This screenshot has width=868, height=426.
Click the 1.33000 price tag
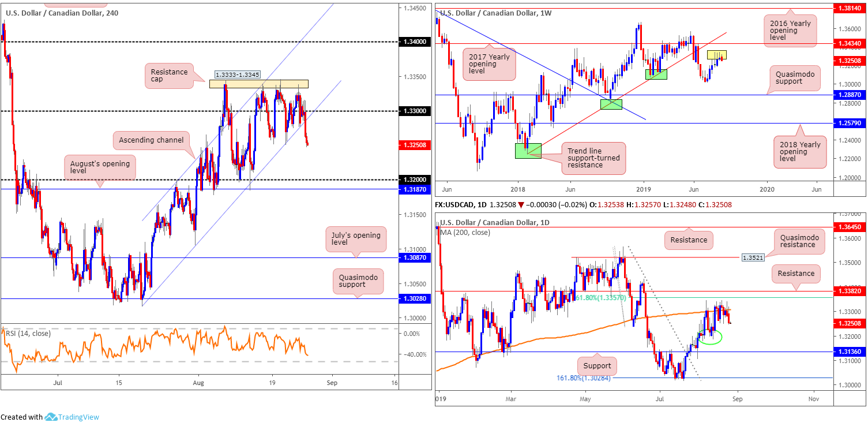click(414, 111)
